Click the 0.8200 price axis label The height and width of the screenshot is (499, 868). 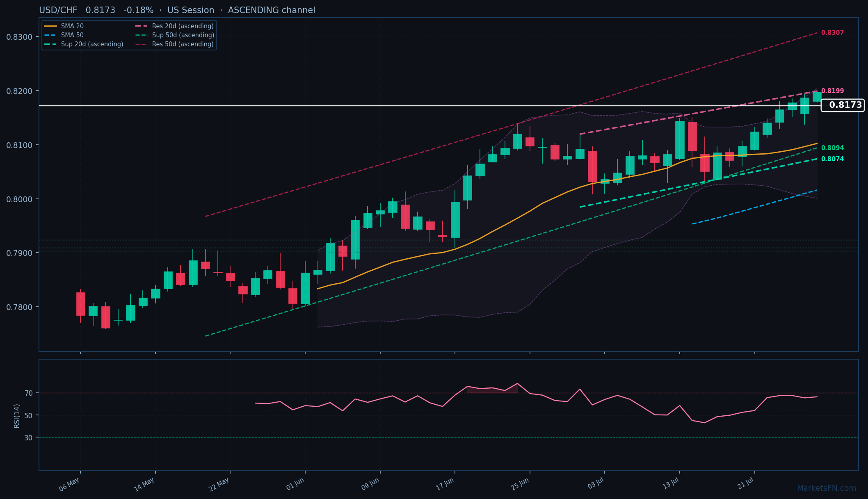click(x=19, y=91)
